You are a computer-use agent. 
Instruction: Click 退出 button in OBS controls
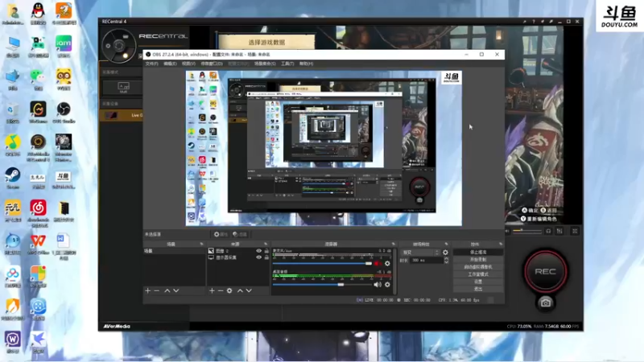(478, 289)
